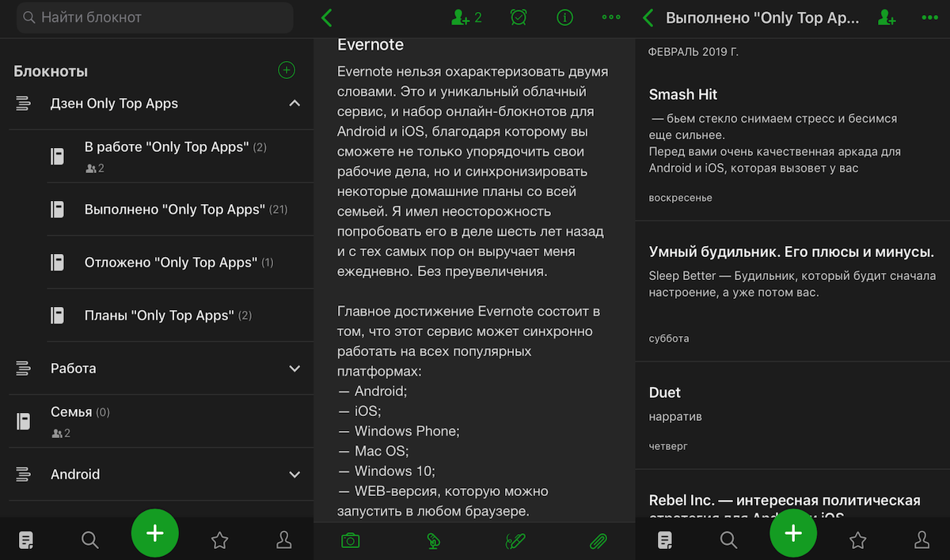Expand the Работа notebook stack
This screenshot has height=560, width=950.
[294, 369]
